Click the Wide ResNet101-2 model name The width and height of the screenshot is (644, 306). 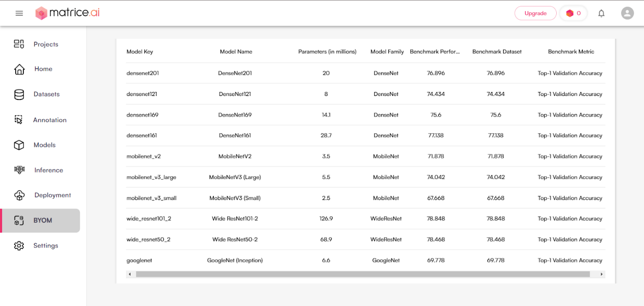(235, 219)
